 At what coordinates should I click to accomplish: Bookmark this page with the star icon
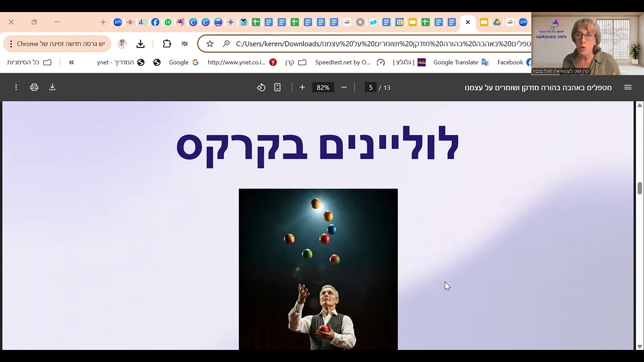pos(210,44)
